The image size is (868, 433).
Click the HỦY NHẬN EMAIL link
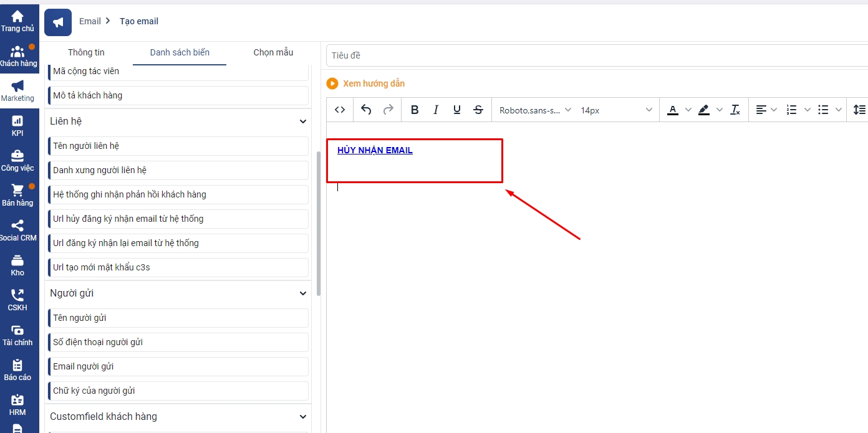(375, 150)
